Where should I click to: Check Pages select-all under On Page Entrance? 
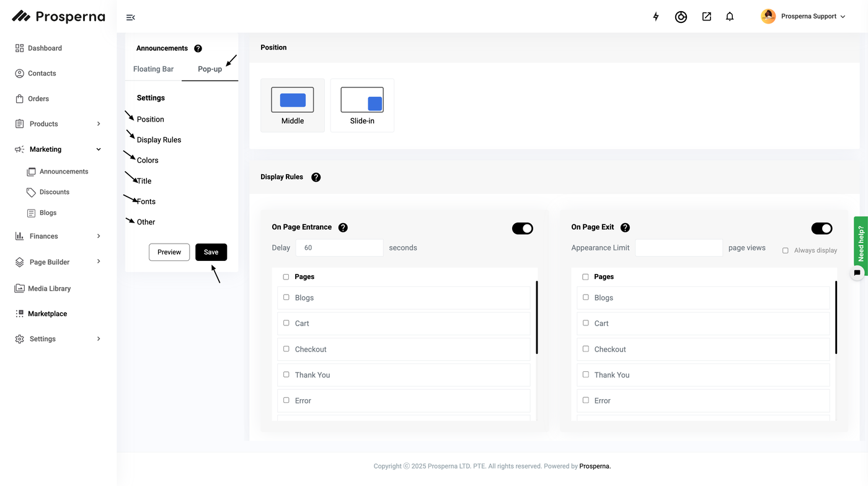(x=286, y=277)
